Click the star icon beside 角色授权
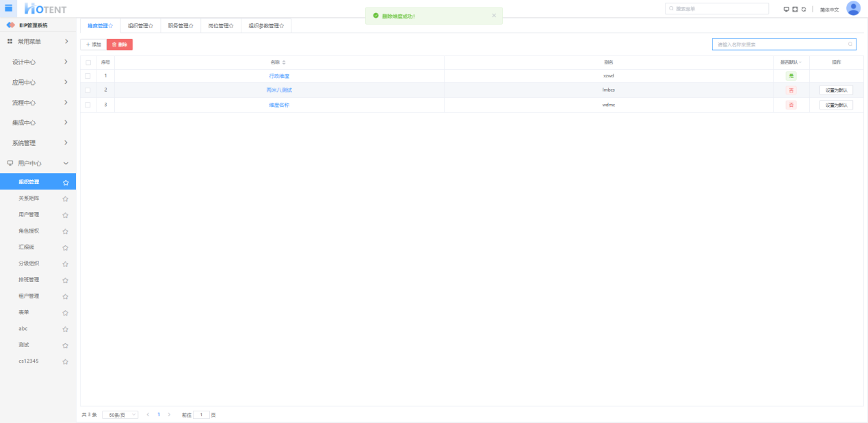Viewport: 868px width, 423px height. click(x=66, y=231)
